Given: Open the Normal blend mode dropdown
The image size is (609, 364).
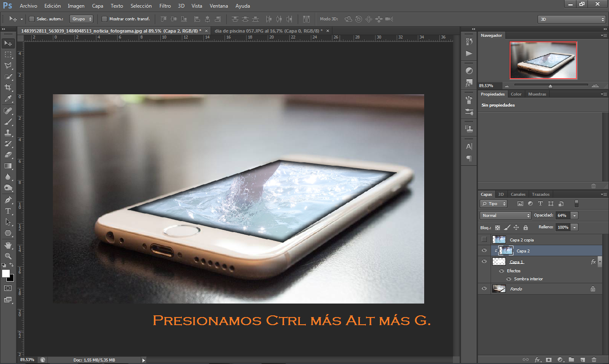Looking at the screenshot, I should pos(505,216).
